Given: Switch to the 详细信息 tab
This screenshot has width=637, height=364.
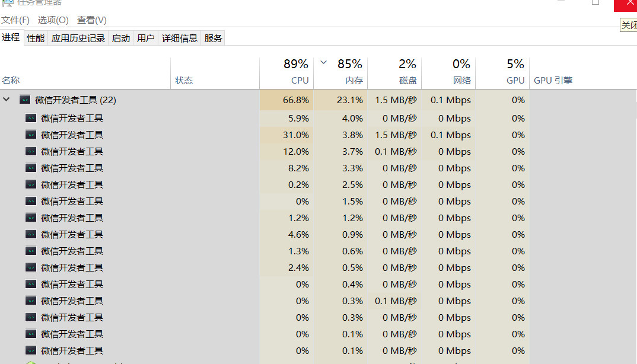Looking at the screenshot, I should (180, 38).
